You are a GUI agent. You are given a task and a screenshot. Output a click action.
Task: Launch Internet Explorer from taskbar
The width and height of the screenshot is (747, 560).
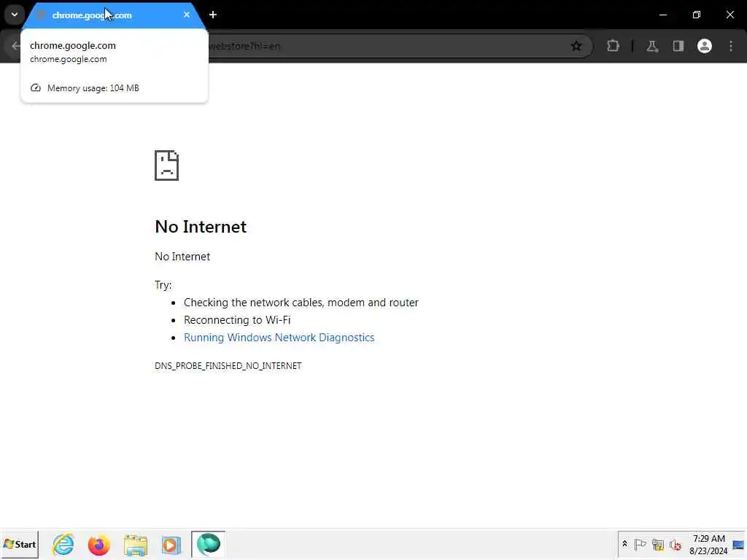(63, 544)
